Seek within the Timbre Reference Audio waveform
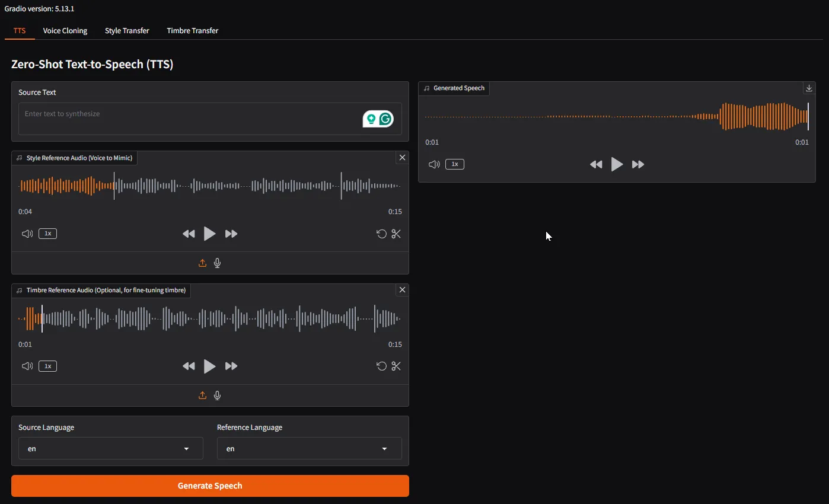829x504 pixels. point(210,318)
